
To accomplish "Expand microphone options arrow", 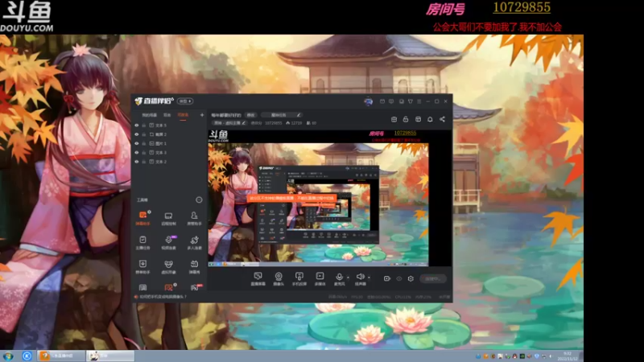I will [348, 278].
